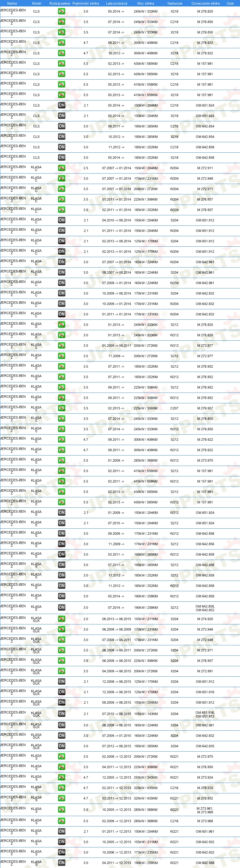The width and height of the screenshot is (240, 868).
Task: Select the C207 body cell
Action: [x=174, y=409]
